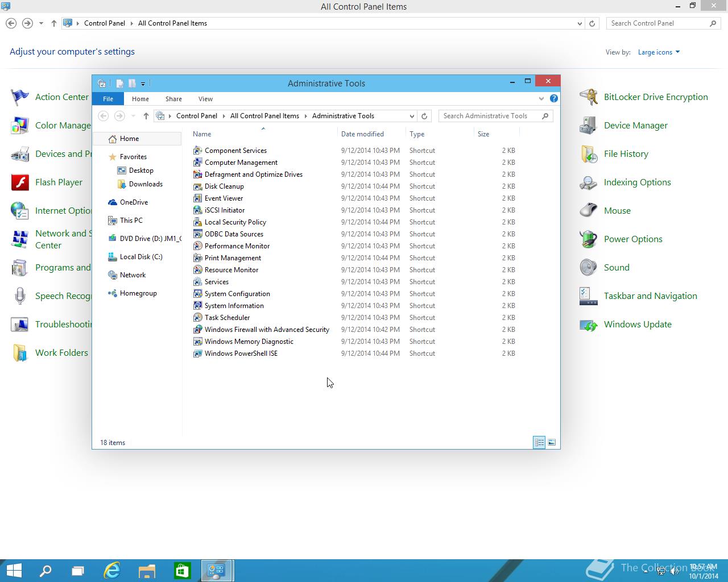Open the Sound speaker icon
Screen dimensions: 728x582
point(589,268)
